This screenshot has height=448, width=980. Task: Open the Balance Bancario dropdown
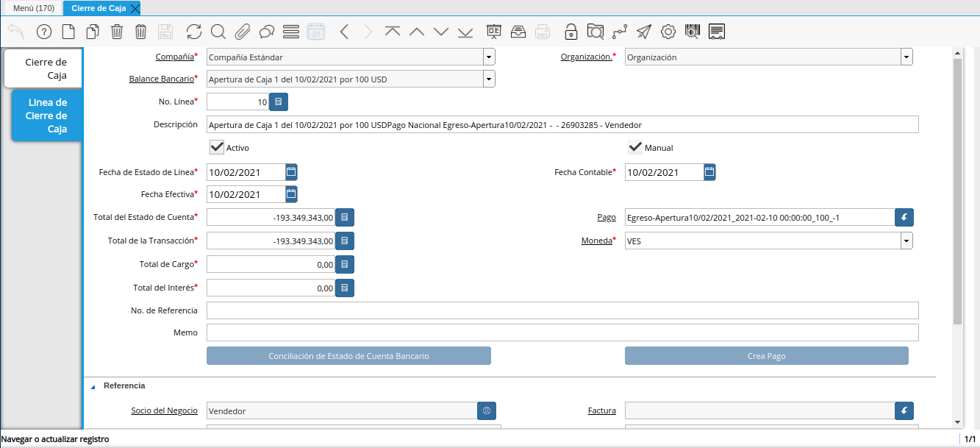click(489, 79)
